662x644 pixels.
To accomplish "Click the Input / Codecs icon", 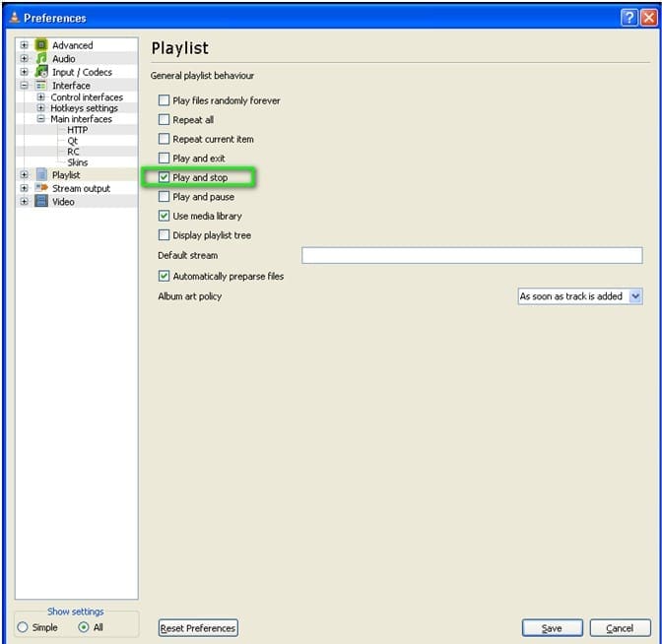I will click(x=41, y=72).
